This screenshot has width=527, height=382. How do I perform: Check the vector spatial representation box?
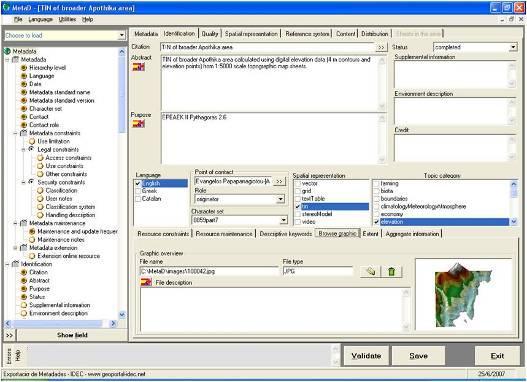click(298, 183)
